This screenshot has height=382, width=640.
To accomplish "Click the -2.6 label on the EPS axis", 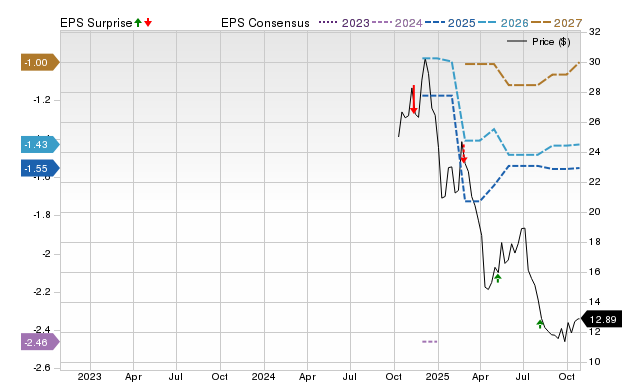I will (42, 368).
